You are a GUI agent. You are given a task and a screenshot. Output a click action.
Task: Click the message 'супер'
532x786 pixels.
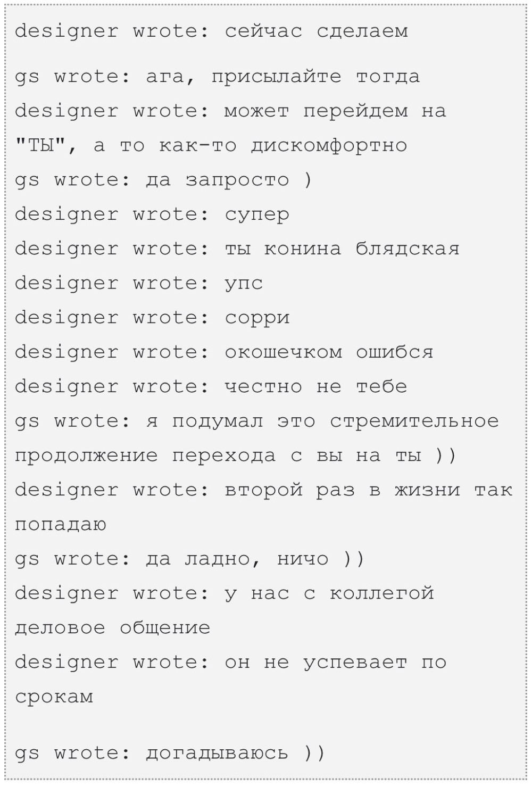tap(257, 215)
